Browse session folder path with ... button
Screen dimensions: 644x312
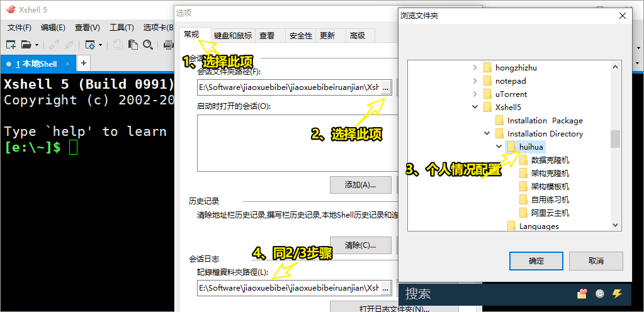(x=387, y=88)
